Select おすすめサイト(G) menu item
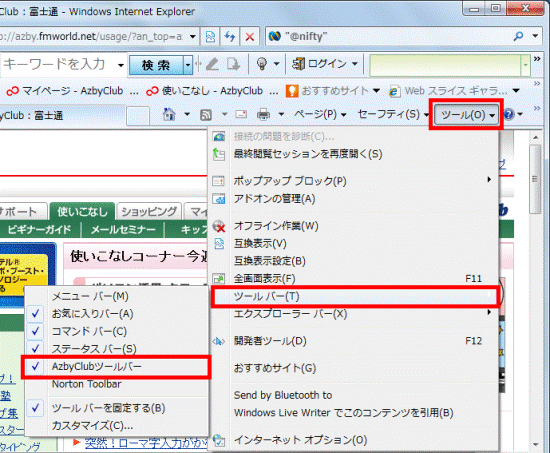 pyautogui.click(x=354, y=368)
